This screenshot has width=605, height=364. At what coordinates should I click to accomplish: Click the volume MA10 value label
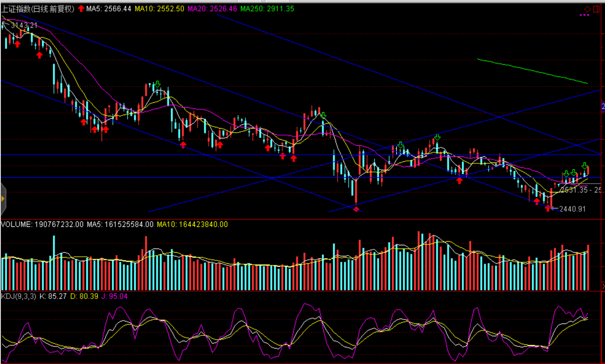[192, 224]
